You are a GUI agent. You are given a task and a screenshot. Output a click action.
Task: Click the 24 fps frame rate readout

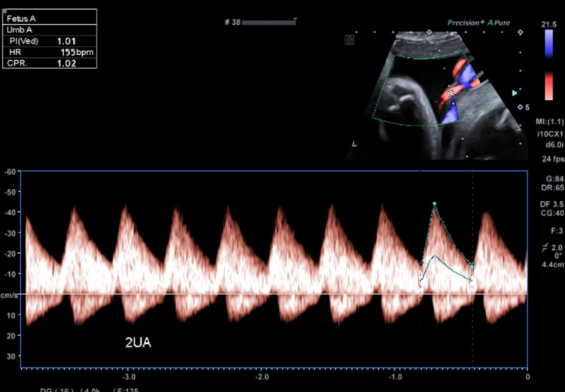tap(554, 159)
